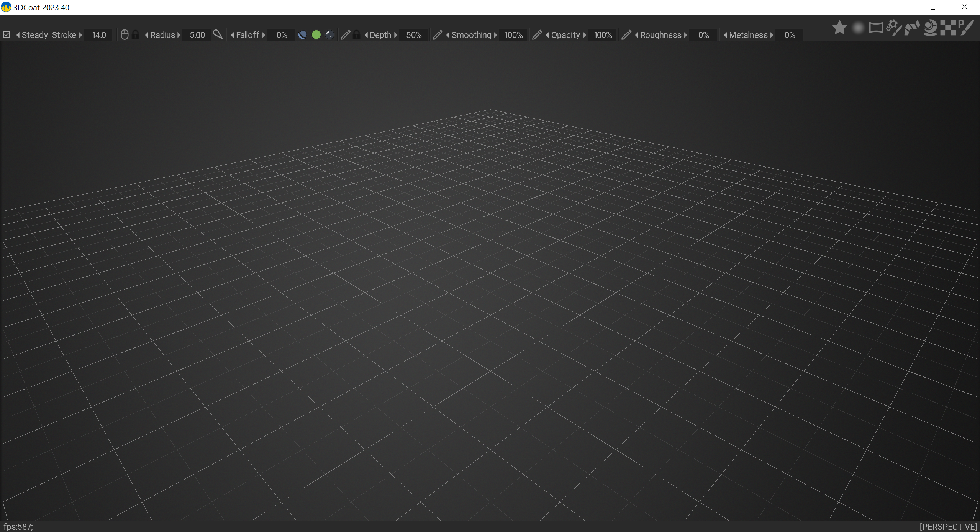Click the Smoothing slider label
This screenshot has height=532, width=980.
pos(471,35)
